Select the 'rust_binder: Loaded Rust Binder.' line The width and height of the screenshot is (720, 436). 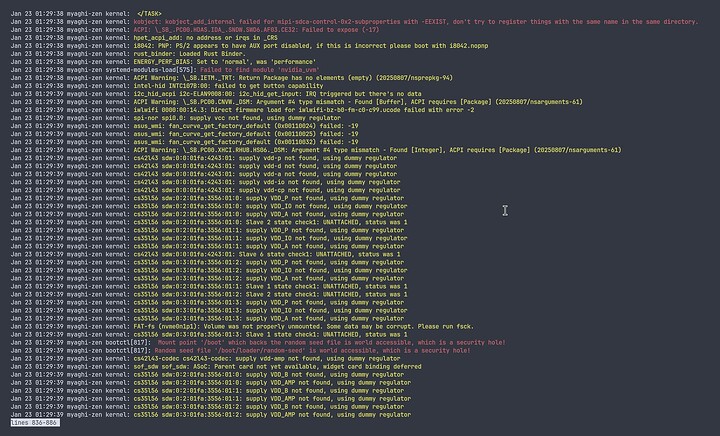pyautogui.click(x=128, y=54)
